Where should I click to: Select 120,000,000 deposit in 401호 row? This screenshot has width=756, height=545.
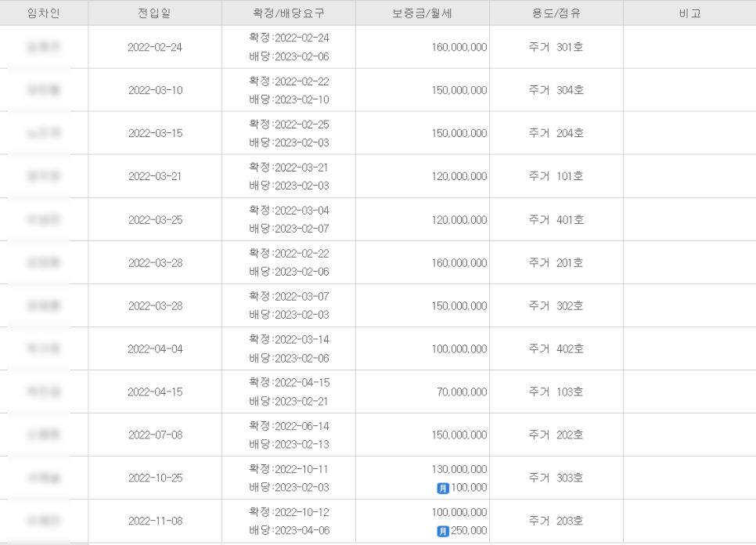pos(459,220)
